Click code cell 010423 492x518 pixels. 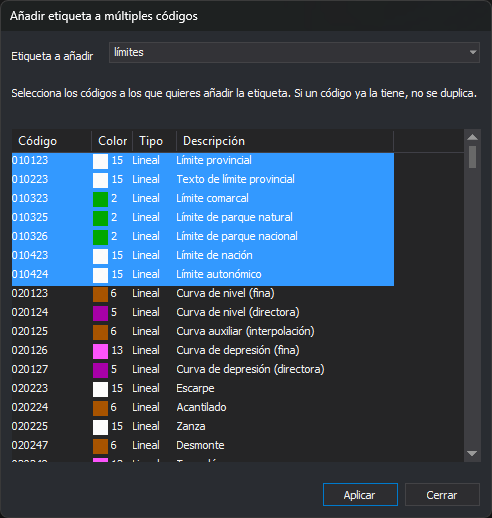tap(30, 255)
